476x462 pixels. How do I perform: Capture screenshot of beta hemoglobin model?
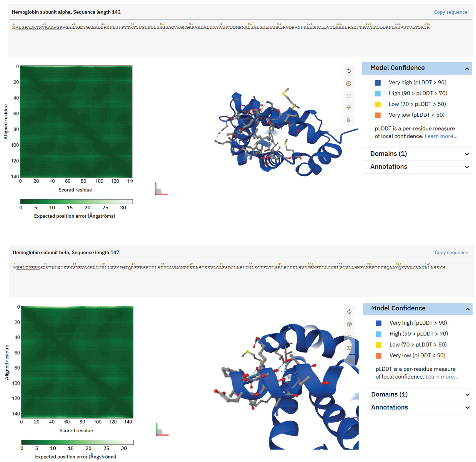point(349,324)
